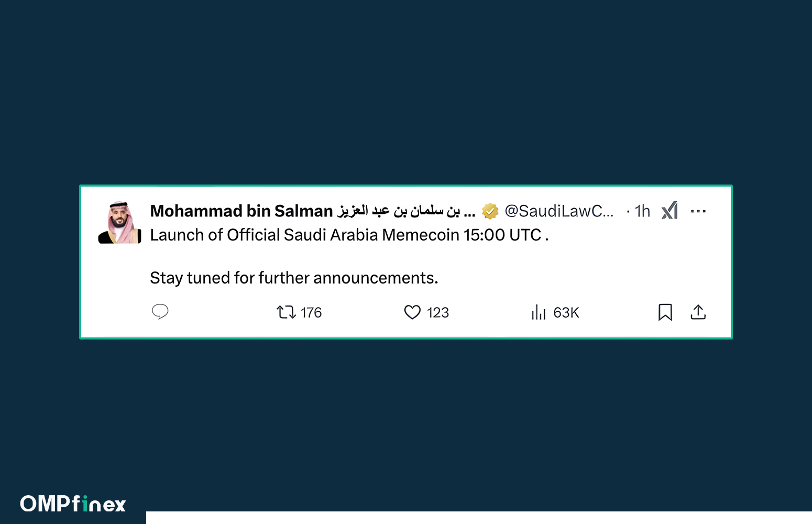Click the 63K views count
This screenshot has height=524, width=812.
566,313
